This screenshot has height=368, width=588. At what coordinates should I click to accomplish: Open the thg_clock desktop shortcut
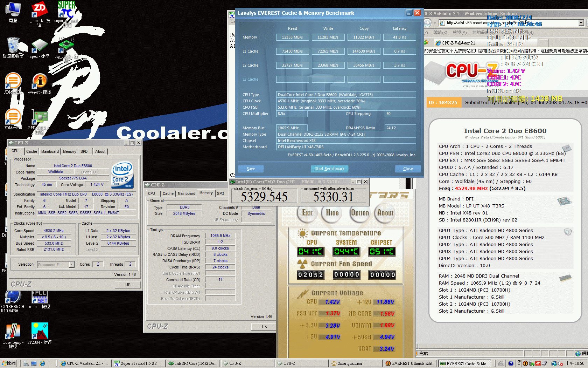(66, 49)
